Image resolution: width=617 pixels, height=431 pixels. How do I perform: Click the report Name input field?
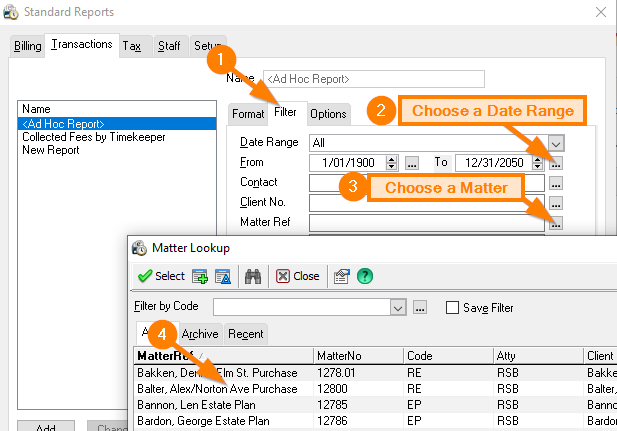tap(373, 79)
